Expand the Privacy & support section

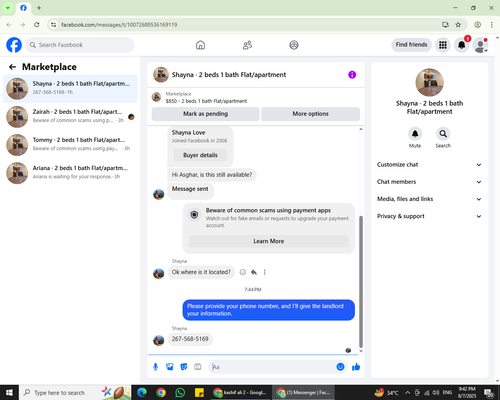[429, 216]
